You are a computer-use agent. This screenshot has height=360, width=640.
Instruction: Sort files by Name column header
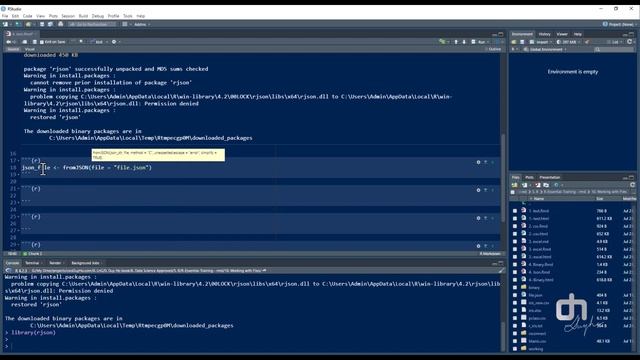pyautogui.click(x=539, y=199)
